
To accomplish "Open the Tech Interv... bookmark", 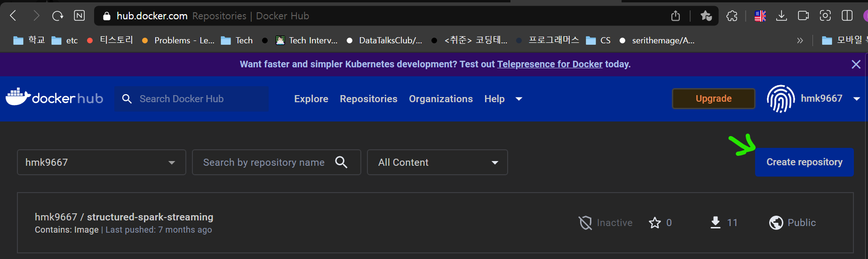I will [x=307, y=40].
